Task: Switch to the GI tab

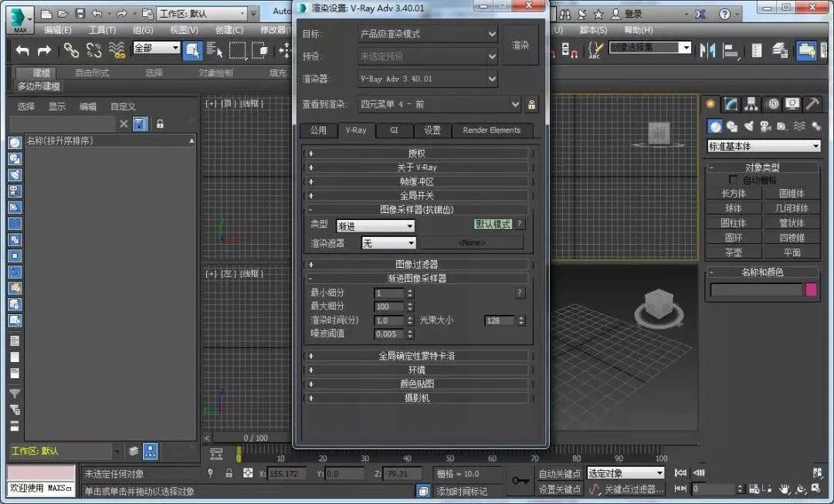Action: [394, 130]
